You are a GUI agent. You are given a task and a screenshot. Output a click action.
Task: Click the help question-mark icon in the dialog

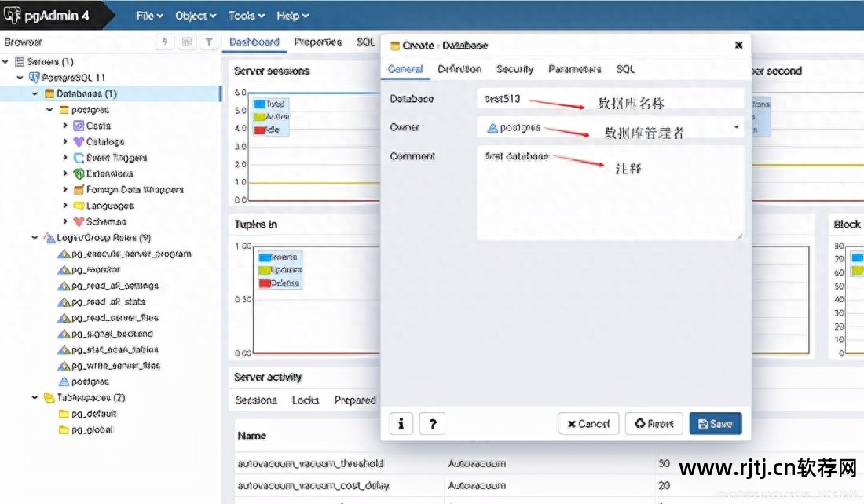(432, 423)
